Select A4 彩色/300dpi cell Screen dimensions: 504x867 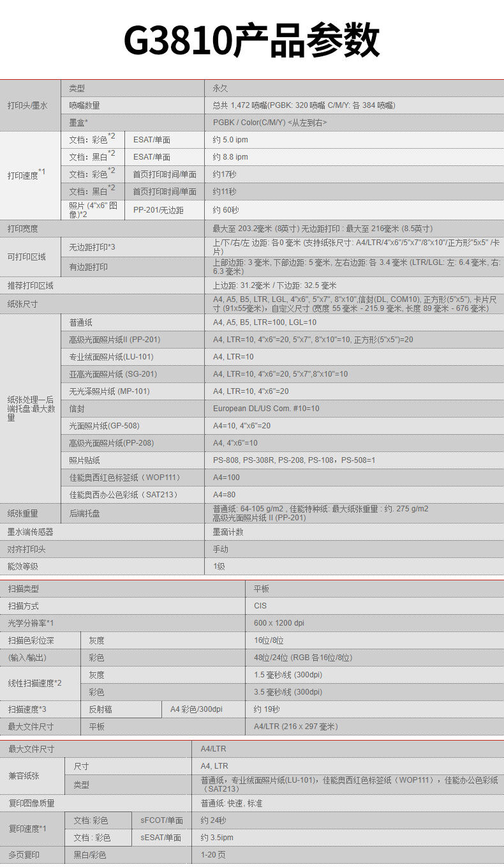tap(196, 709)
